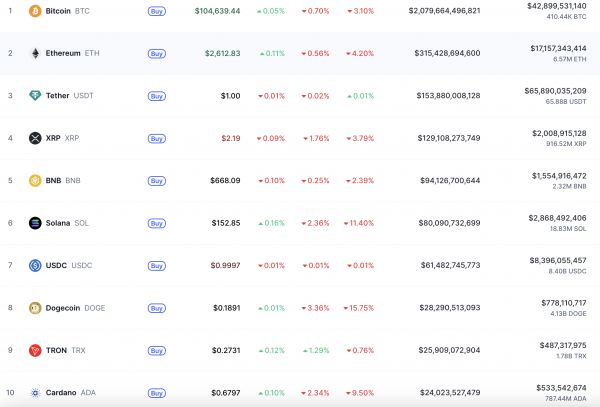600x407 pixels.
Task: Click Solana 11.40% seven-day change
Action: click(359, 223)
